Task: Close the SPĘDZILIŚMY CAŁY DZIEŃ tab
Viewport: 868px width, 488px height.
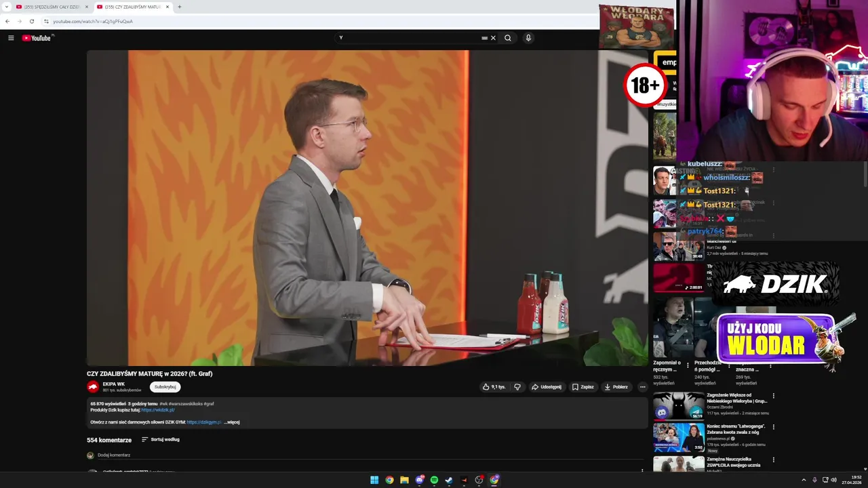Action: point(86,7)
